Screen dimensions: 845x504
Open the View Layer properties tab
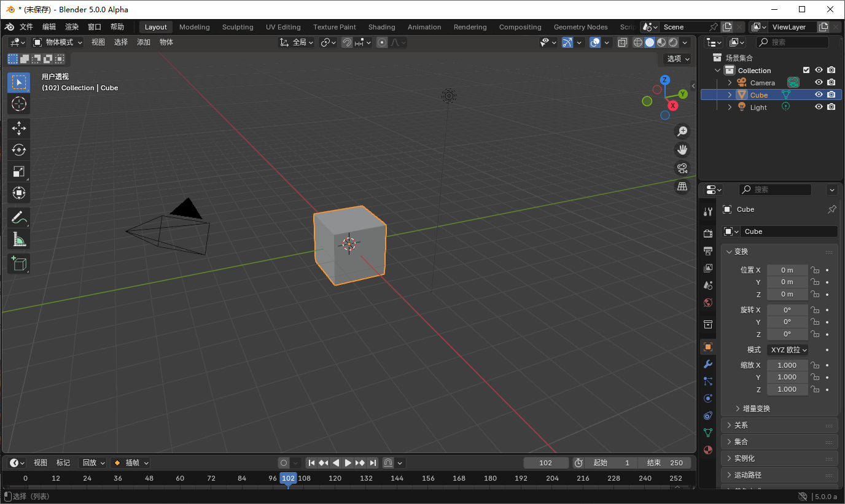(x=708, y=268)
